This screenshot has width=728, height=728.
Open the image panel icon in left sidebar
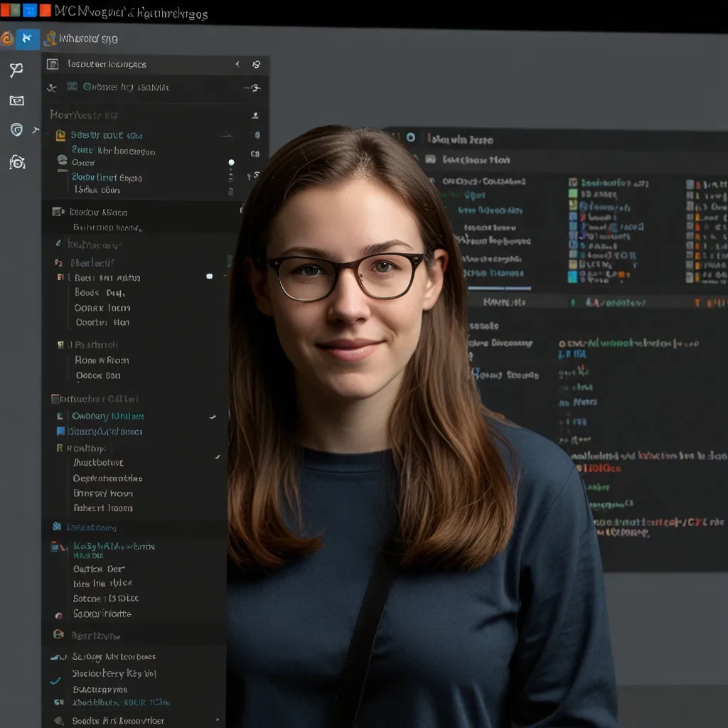16,100
